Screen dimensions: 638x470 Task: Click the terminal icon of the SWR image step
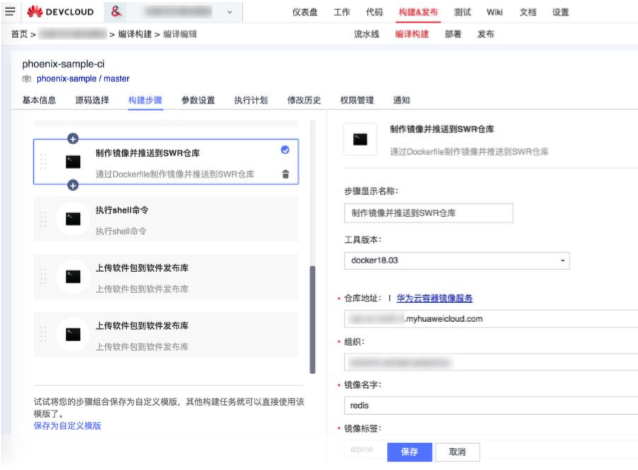click(x=73, y=162)
